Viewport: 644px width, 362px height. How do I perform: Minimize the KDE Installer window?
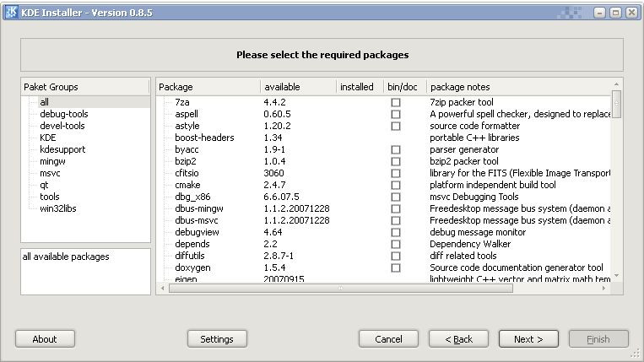click(x=599, y=13)
